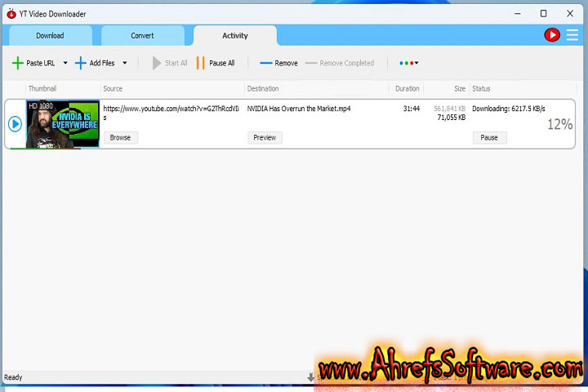588x392 pixels.
Task: Click the YT Video Downloader app icon
Action: pos(11,14)
